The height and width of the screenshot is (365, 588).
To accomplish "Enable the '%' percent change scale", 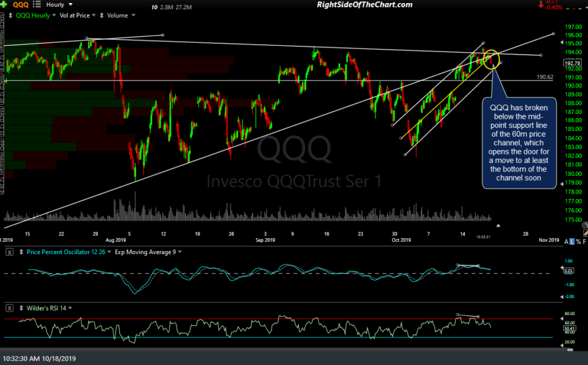I will click(x=578, y=241).
